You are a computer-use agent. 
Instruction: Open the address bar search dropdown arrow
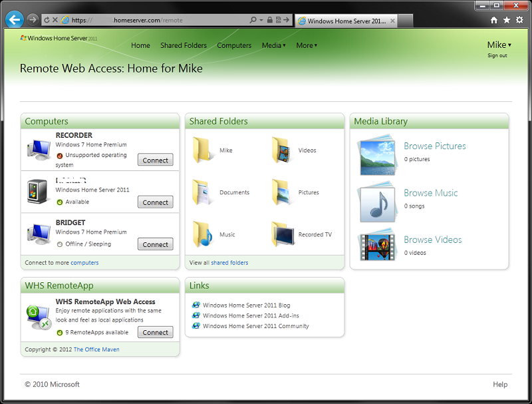(261, 20)
